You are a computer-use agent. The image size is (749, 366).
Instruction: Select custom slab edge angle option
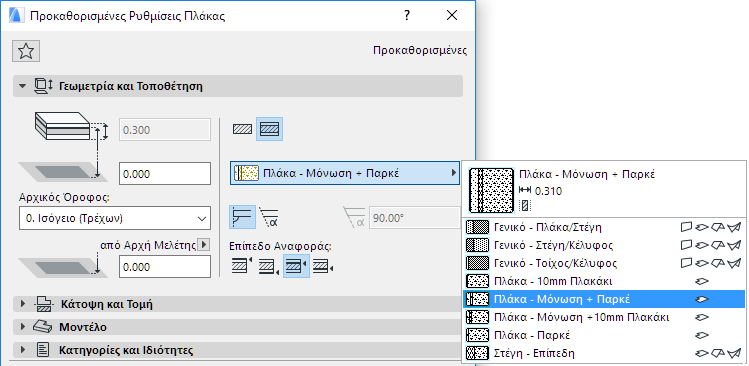[x=269, y=218]
